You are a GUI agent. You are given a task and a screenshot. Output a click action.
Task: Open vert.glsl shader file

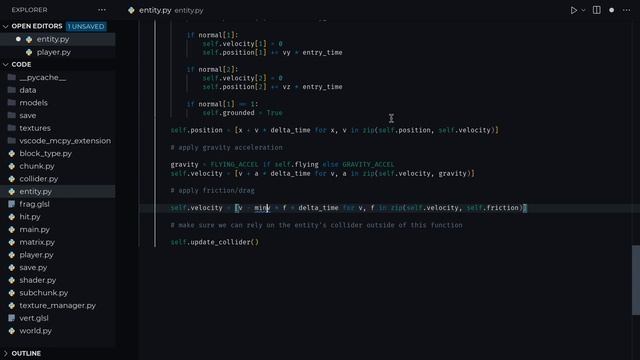(34, 318)
